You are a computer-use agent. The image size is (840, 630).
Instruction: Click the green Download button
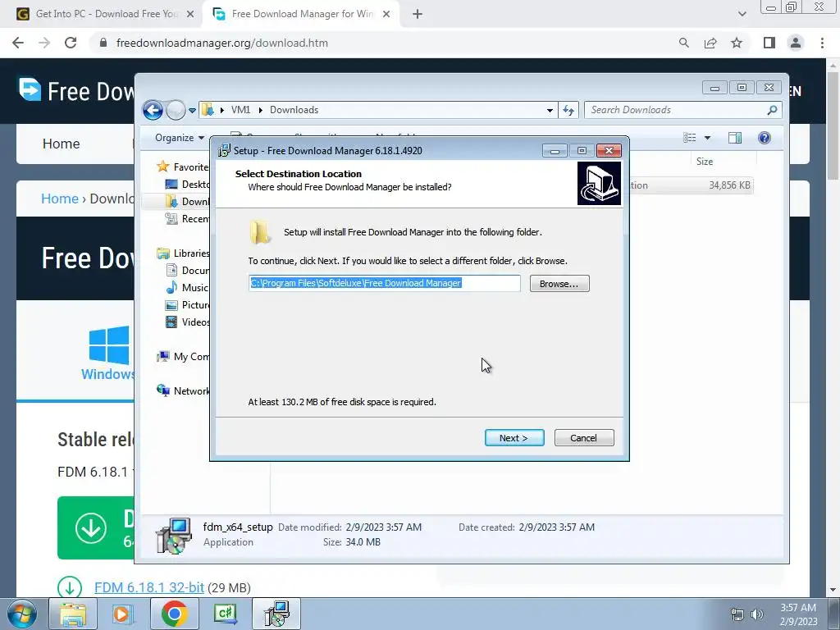tap(97, 527)
